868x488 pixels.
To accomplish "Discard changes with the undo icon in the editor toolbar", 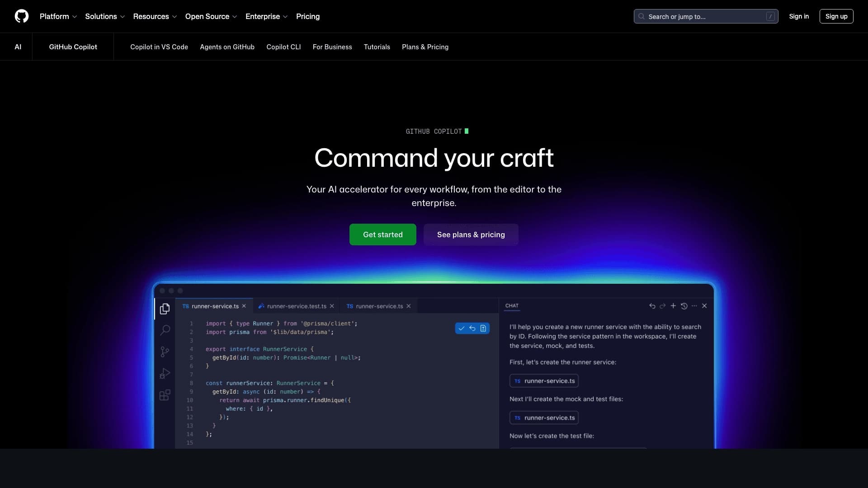I will 472,328.
